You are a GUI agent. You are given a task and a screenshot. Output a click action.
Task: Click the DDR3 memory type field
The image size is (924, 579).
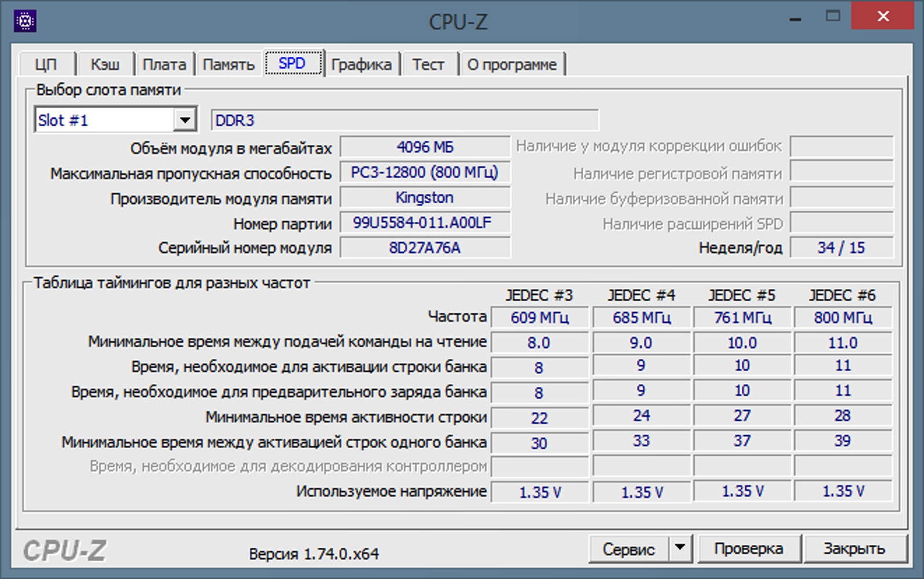405,120
